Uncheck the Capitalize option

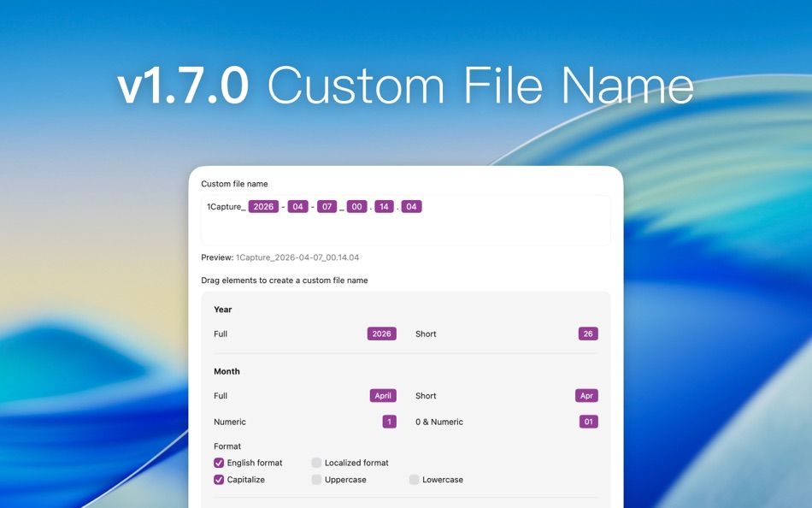[x=219, y=480]
